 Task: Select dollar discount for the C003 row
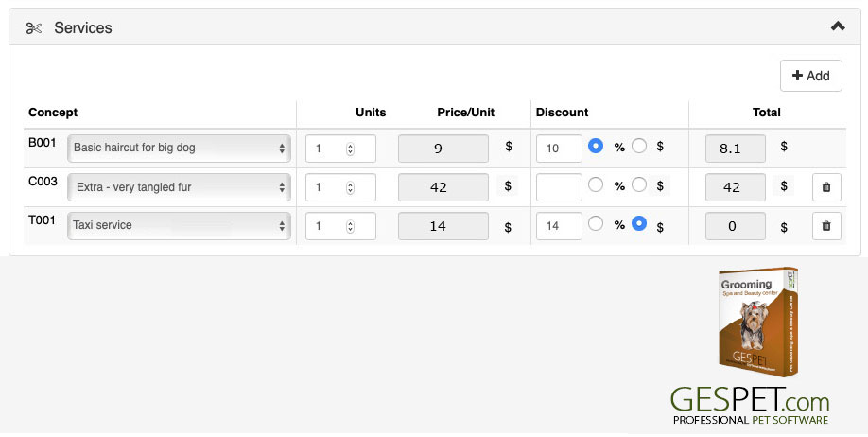[639, 184]
